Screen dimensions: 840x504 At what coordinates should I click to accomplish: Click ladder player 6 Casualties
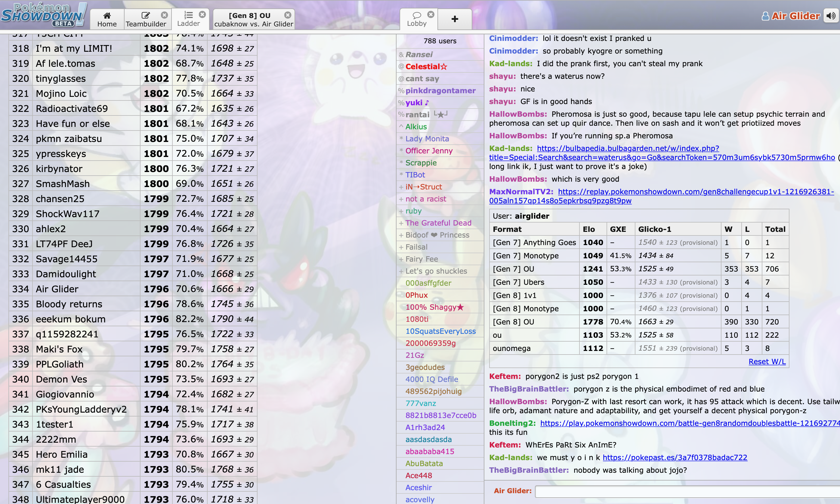point(63,484)
